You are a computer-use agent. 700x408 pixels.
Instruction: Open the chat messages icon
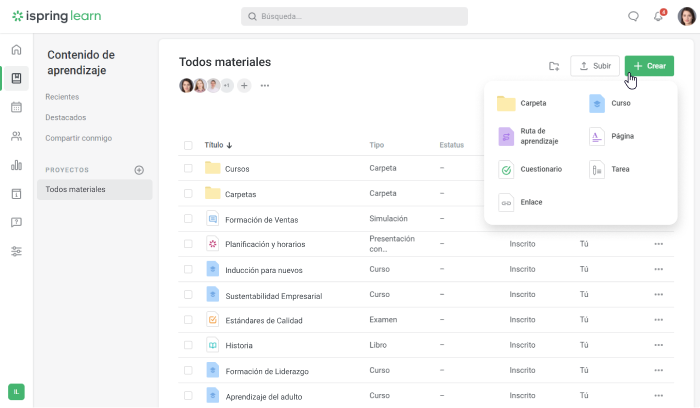point(633,16)
